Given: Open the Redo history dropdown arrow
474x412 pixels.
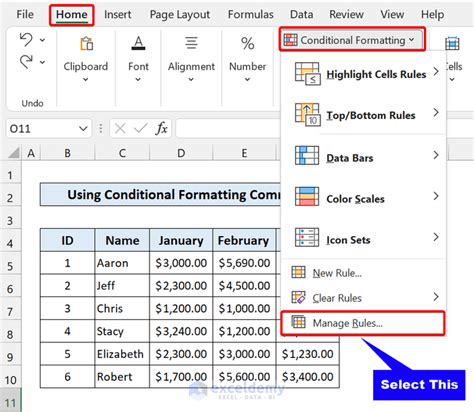Looking at the screenshot, I should coord(42,62).
